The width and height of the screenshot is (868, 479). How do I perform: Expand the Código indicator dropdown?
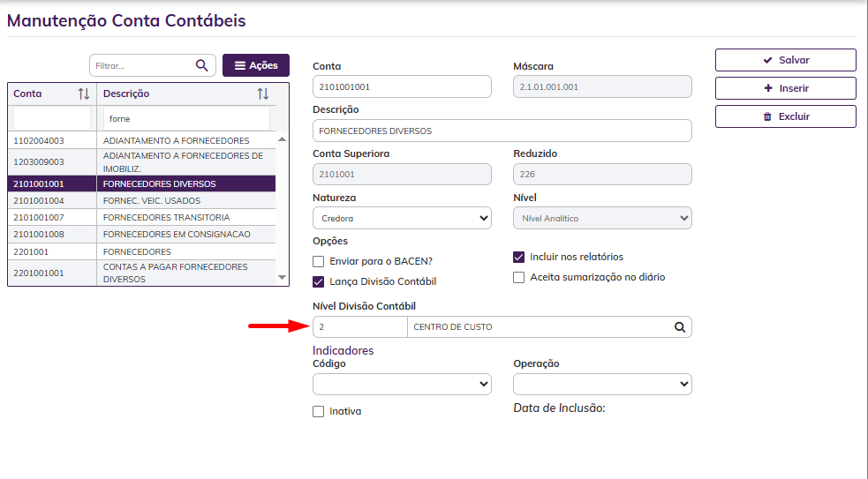pos(402,384)
